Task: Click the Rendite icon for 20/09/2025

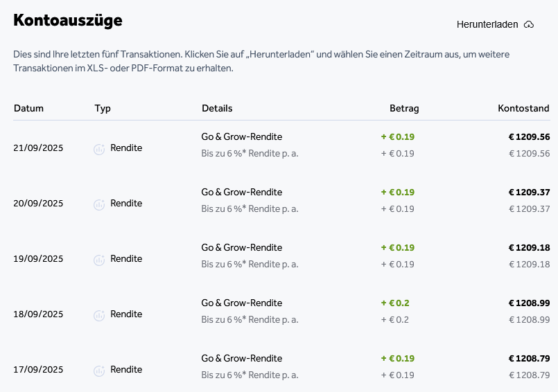Action: tap(99, 204)
